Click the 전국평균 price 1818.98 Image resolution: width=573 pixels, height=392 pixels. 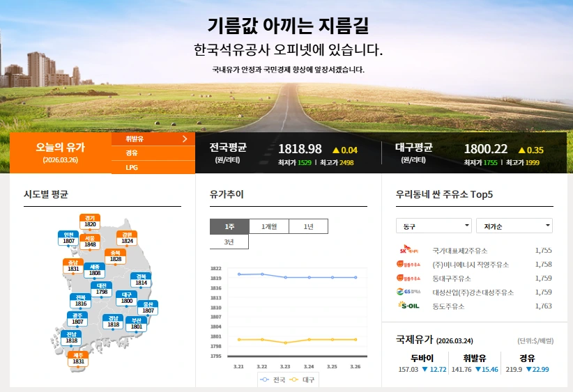(300, 149)
